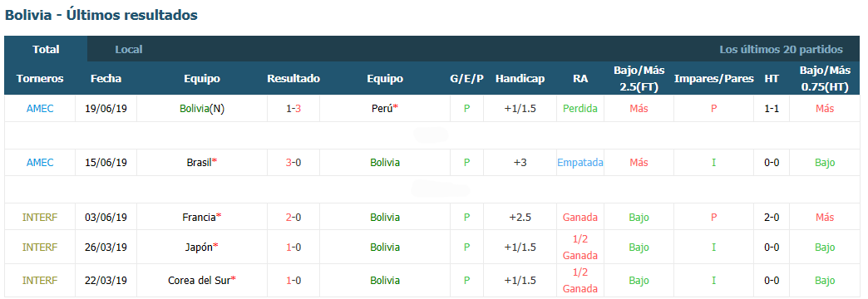Click the Bolivia(N) team name
The image size is (868, 299).
tap(202, 109)
